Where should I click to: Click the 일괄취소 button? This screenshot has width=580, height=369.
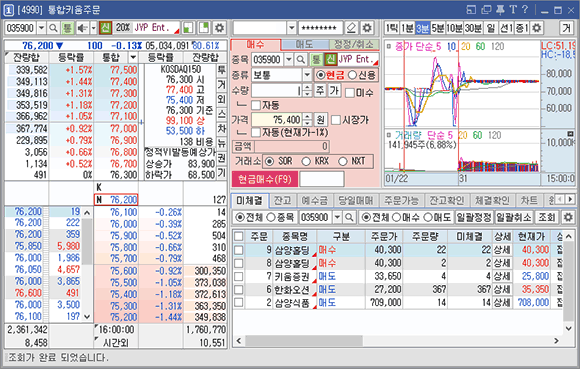(x=513, y=217)
